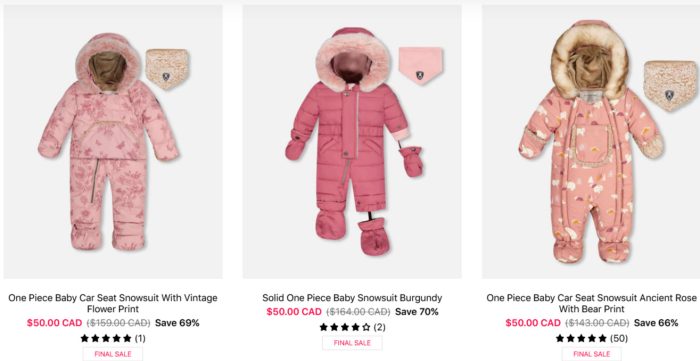Click five-star rating of the Bear Print snowsuit
The width and height of the screenshot is (700, 361).
(581, 338)
